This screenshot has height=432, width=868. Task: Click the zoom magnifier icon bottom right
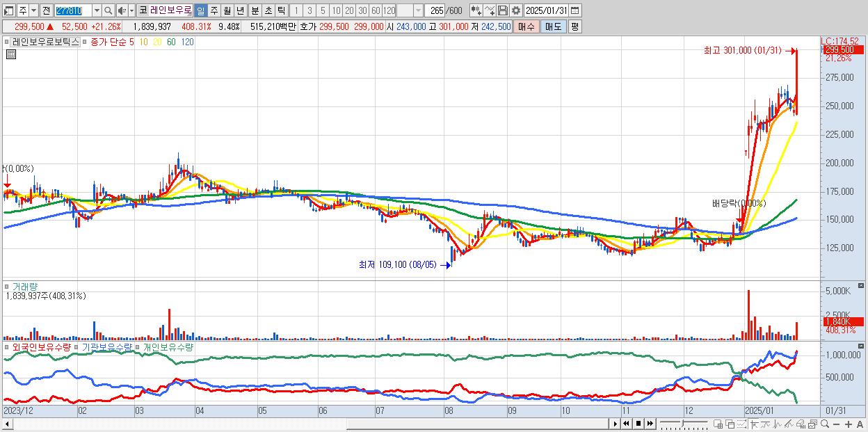[825, 424]
